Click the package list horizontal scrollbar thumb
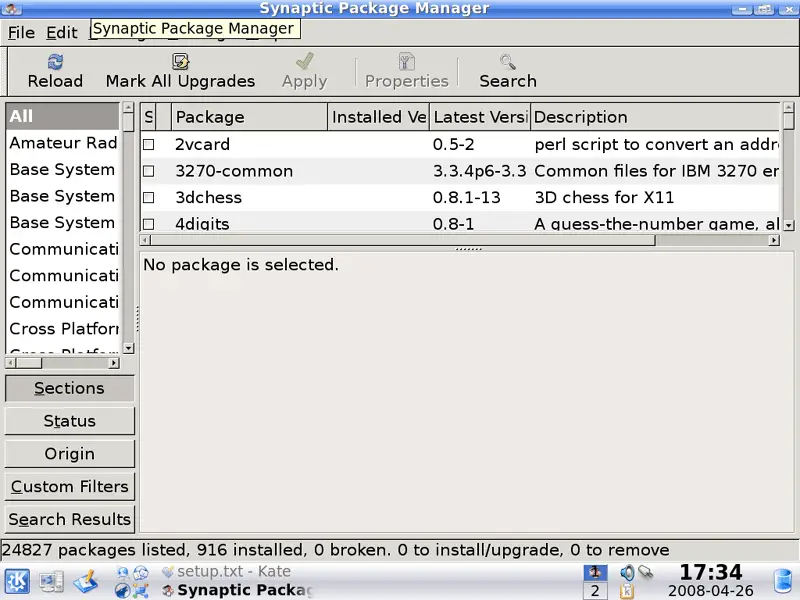Viewport: 800px width, 600px height. (x=403, y=240)
